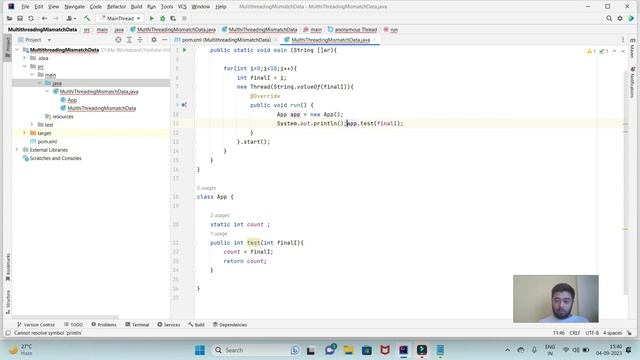
Task: Click run gutter icon beside main method
Action: point(184,50)
